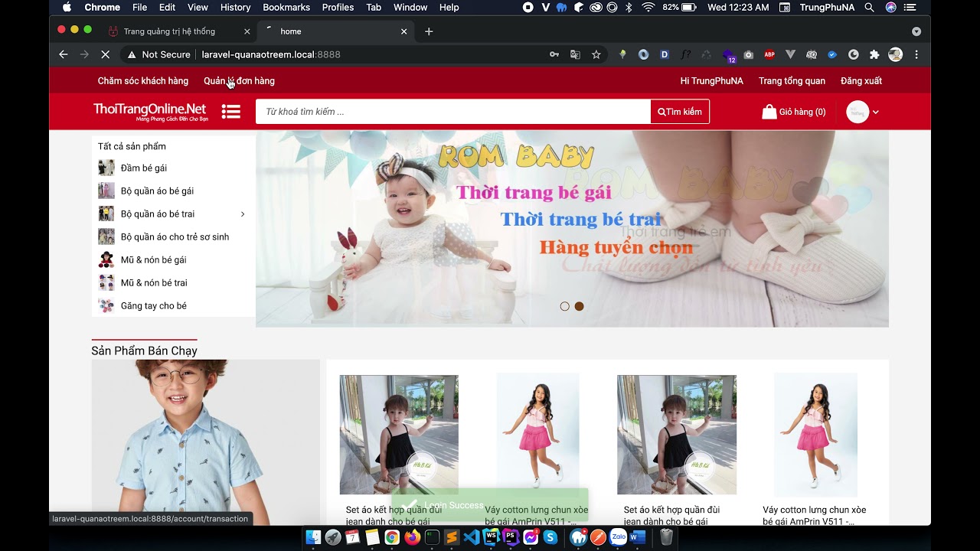This screenshot has width=980, height=551.
Task: Open Quản lý đơn hàng link
Action: [x=239, y=81]
